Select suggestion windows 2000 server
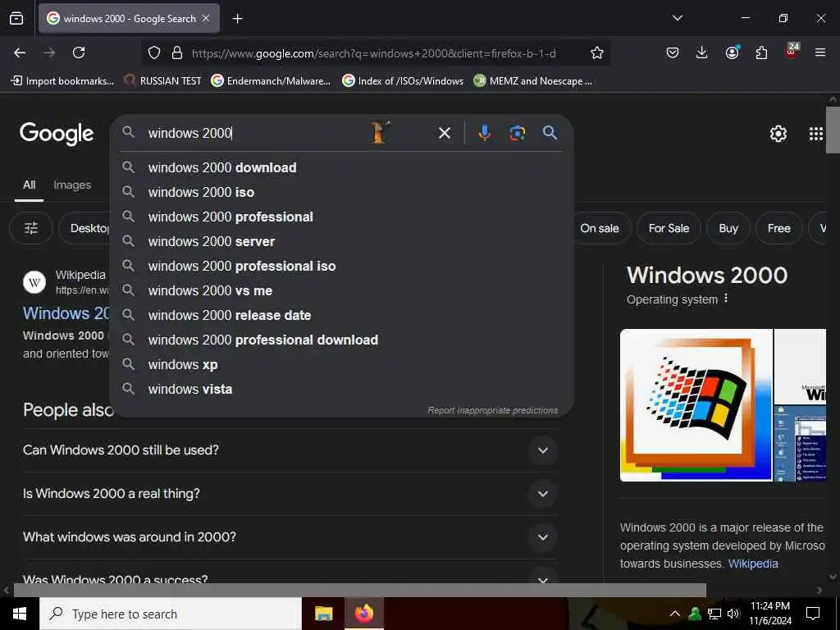 [342, 242]
